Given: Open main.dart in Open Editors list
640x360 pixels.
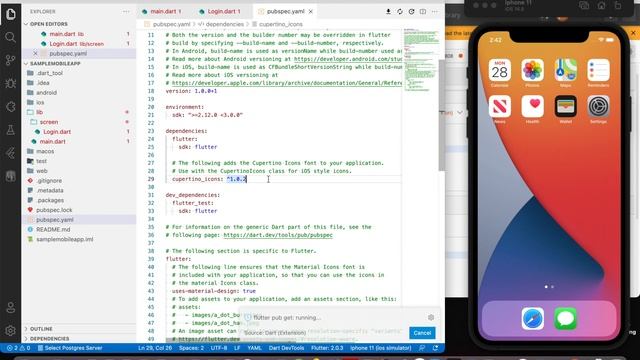Looking at the screenshot, I should click(67, 34).
